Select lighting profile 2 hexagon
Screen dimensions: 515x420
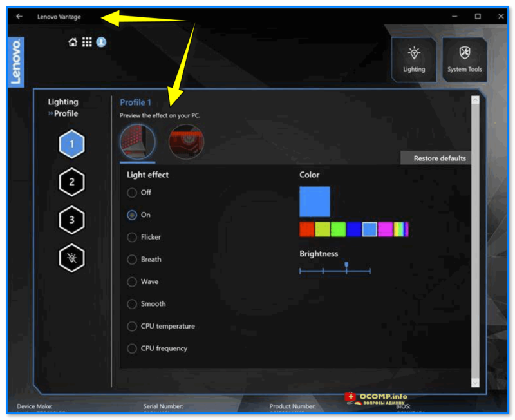71,182
